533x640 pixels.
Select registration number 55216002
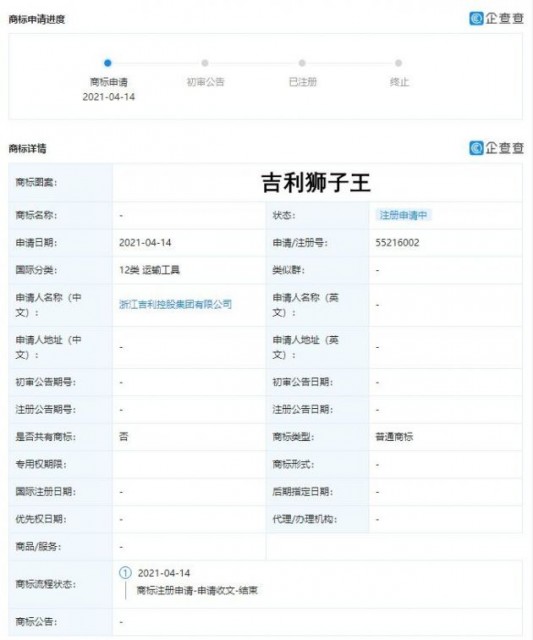point(398,243)
